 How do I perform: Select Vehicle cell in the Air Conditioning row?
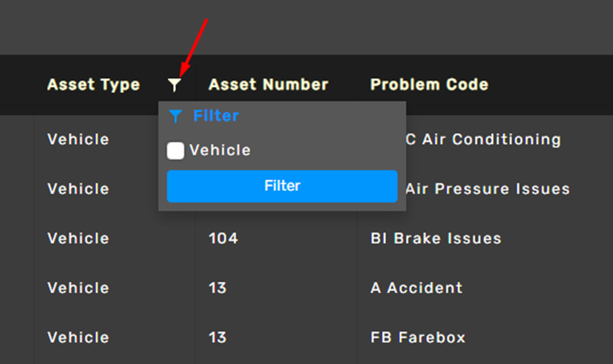coord(78,139)
